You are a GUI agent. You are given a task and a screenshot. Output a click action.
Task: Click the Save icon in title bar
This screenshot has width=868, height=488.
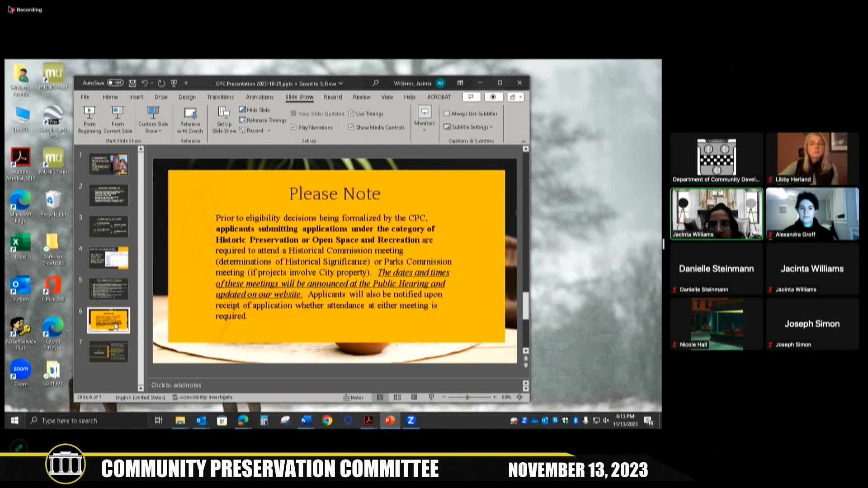pyautogui.click(x=132, y=83)
